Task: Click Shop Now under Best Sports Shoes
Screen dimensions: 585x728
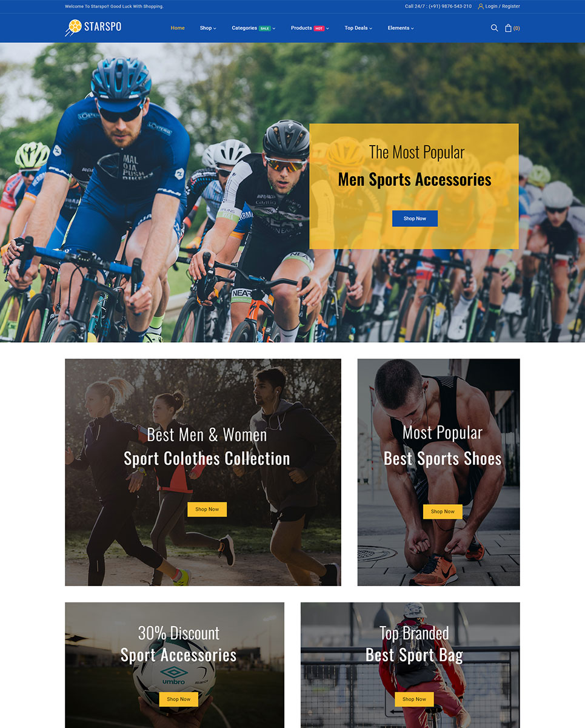Action: pos(443,511)
